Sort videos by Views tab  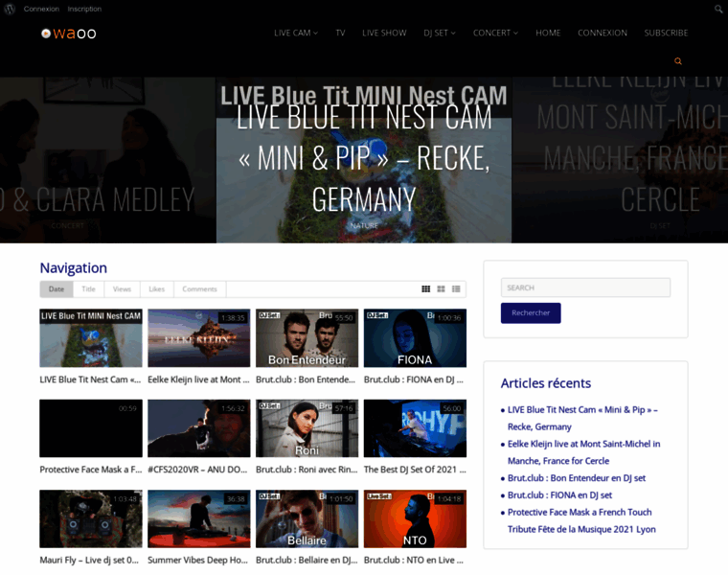point(122,288)
